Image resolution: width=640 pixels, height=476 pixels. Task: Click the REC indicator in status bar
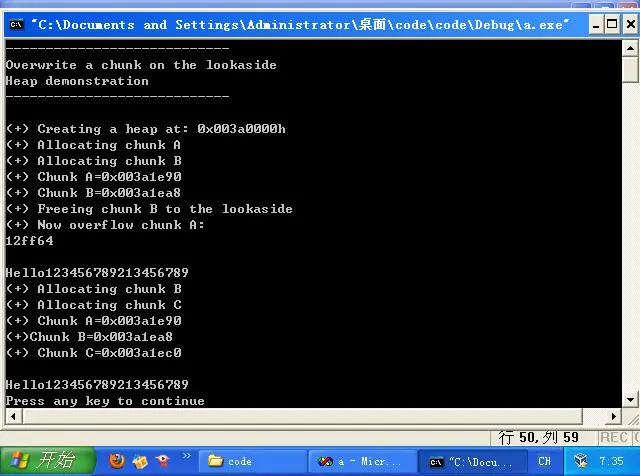[613, 438]
